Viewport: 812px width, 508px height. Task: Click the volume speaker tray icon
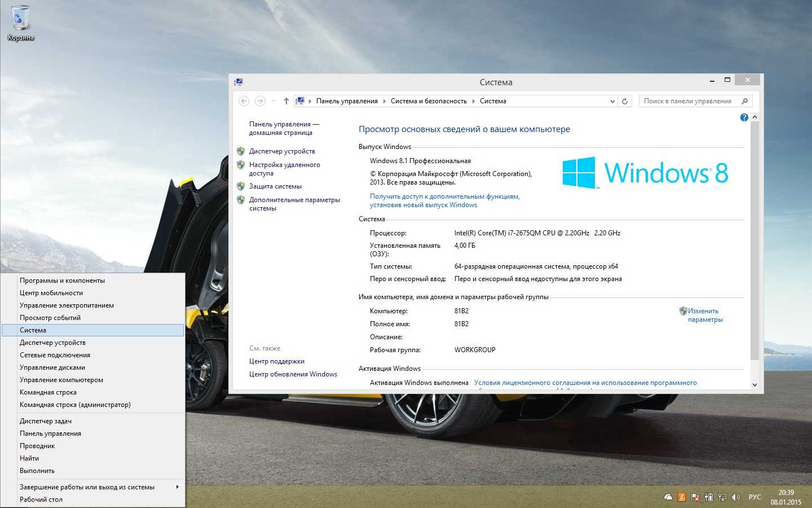735,497
